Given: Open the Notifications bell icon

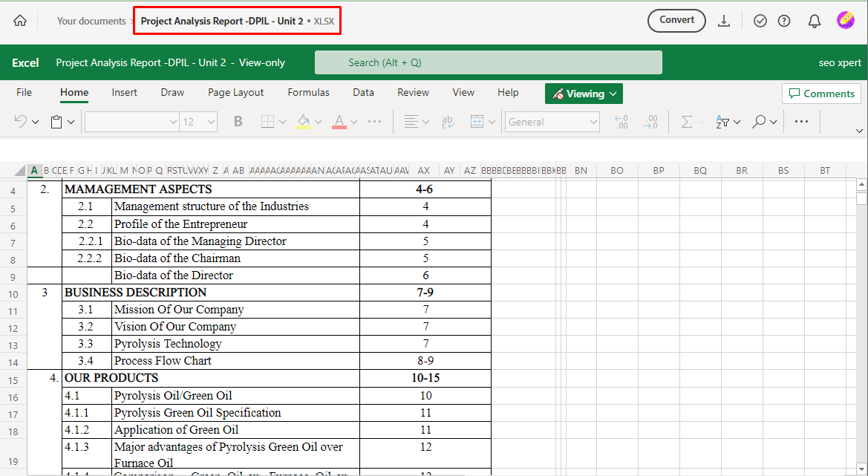Looking at the screenshot, I should coord(814,21).
